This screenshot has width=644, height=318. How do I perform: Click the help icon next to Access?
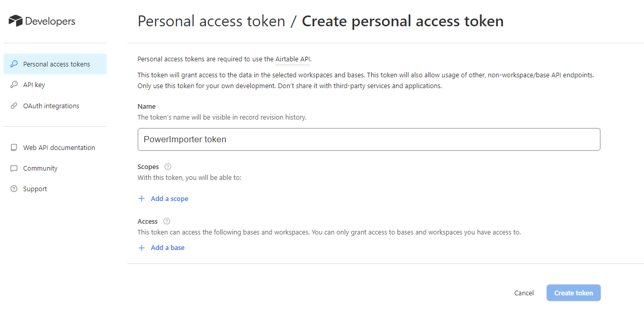[x=166, y=221]
